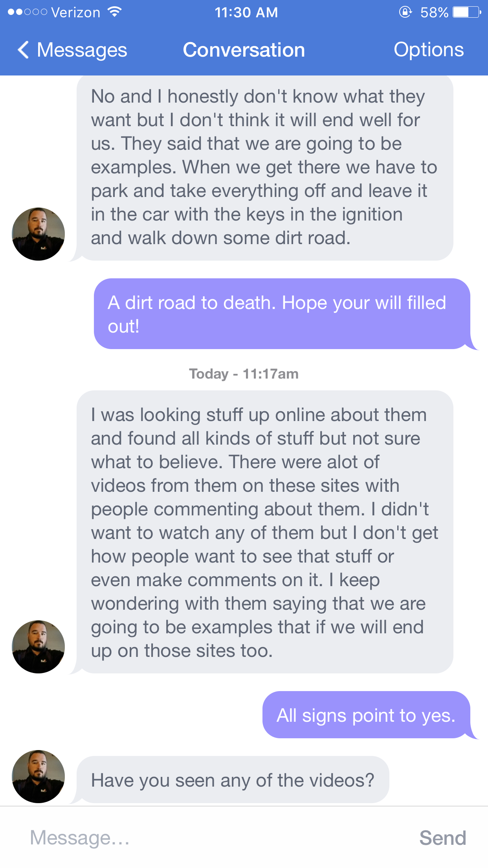
Task: Tap avatar next to 'Have you seen any of the videos?'
Action: [39, 776]
